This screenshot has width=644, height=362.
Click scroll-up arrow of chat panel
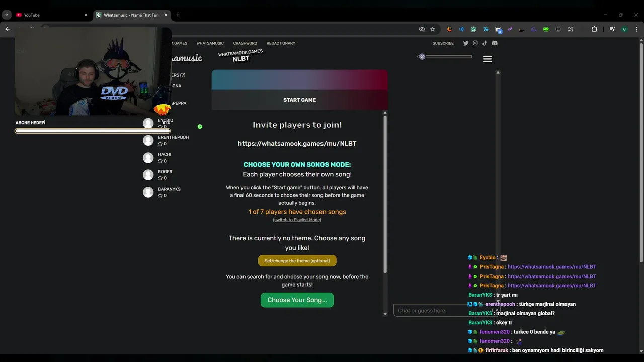coord(498,73)
